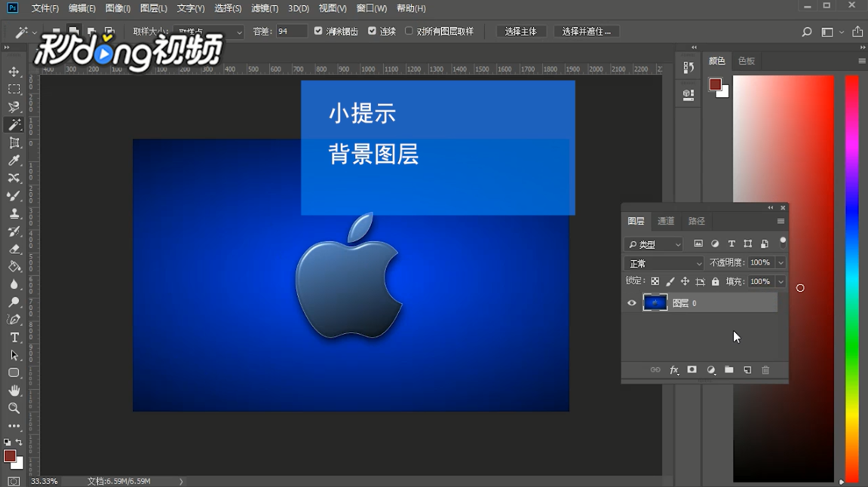Click the 选择主体 button
Viewport: 868px width, 487px height.
pos(520,32)
